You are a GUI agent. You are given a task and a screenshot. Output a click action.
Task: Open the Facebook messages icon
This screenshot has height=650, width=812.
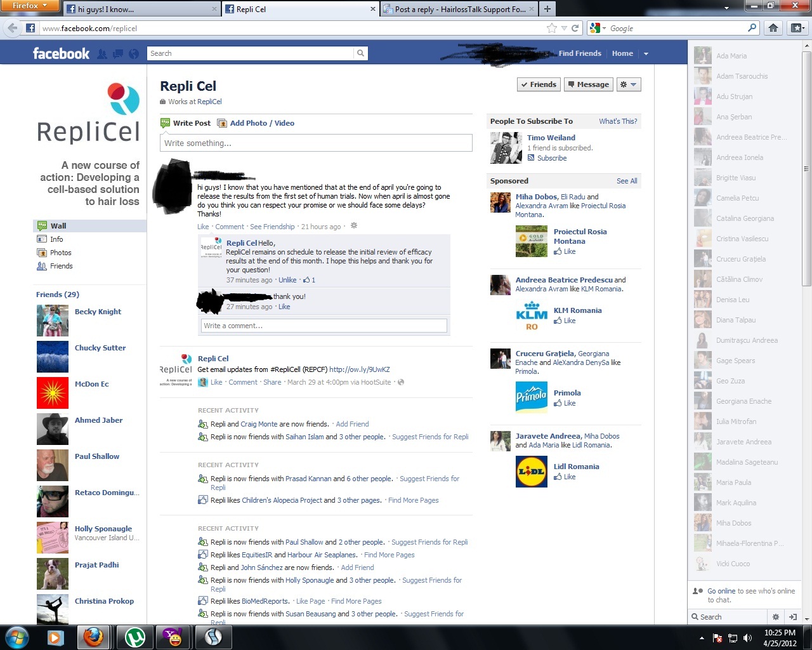118,54
